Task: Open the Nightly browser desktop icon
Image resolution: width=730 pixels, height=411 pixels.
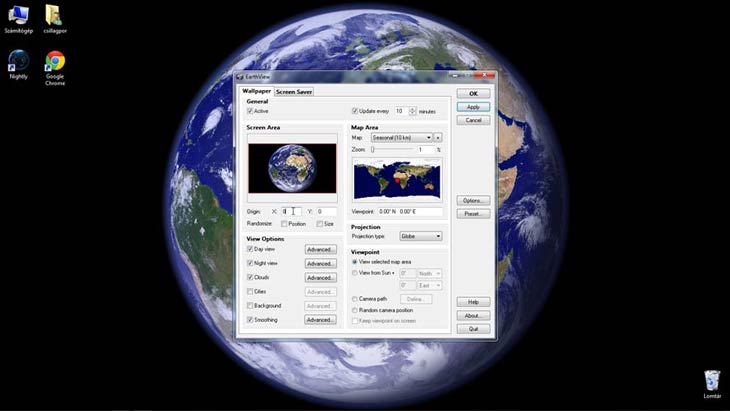Action: pyautogui.click(x=18, y=62)
